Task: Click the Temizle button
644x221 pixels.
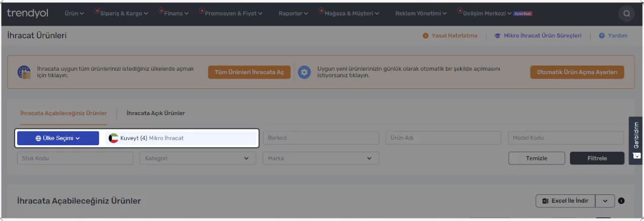Action: [x=536, y=158]
